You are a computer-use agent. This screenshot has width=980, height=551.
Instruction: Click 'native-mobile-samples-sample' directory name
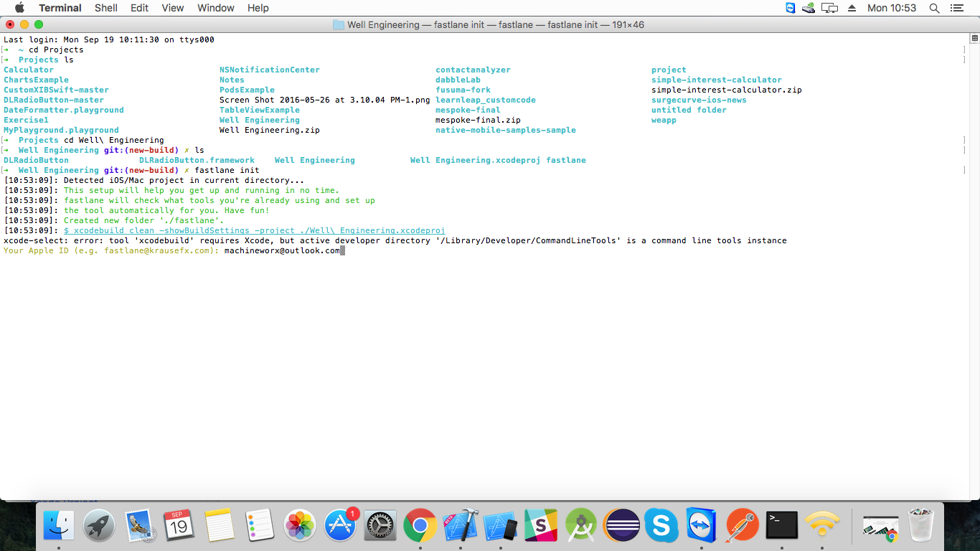506,131
